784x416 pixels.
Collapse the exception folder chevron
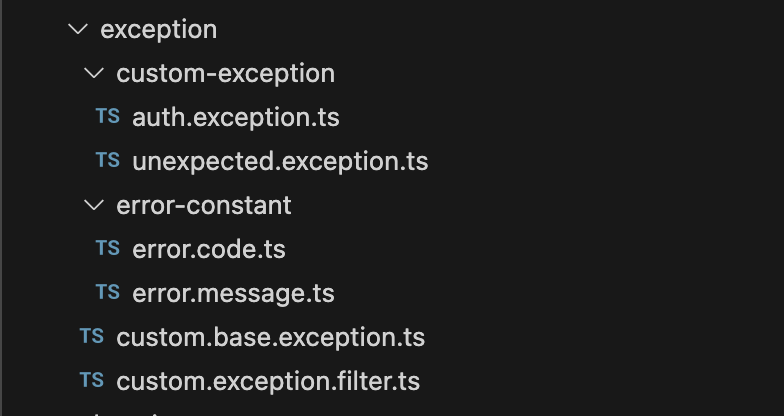(78, 30)
